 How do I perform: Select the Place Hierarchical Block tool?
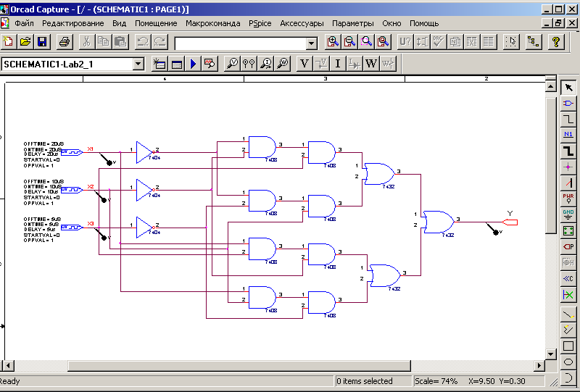tap(568, 230)
